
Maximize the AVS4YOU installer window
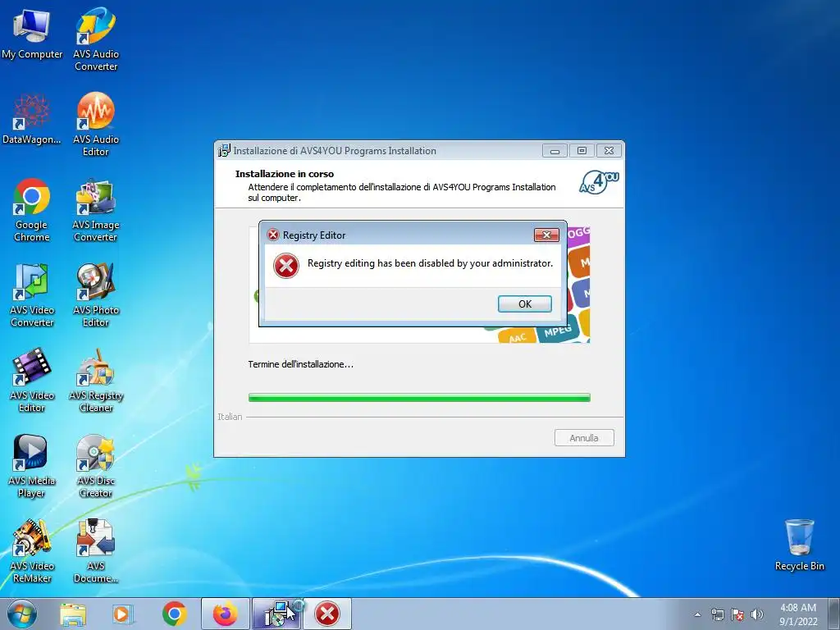pyautogui.click(x=582, y=151)
